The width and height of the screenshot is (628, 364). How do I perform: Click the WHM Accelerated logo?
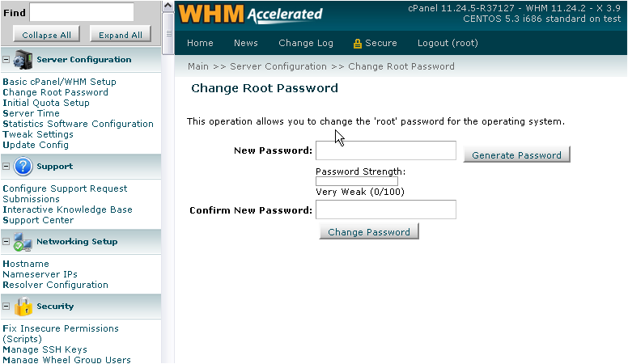pyautogui.click(x=250, y=15)
